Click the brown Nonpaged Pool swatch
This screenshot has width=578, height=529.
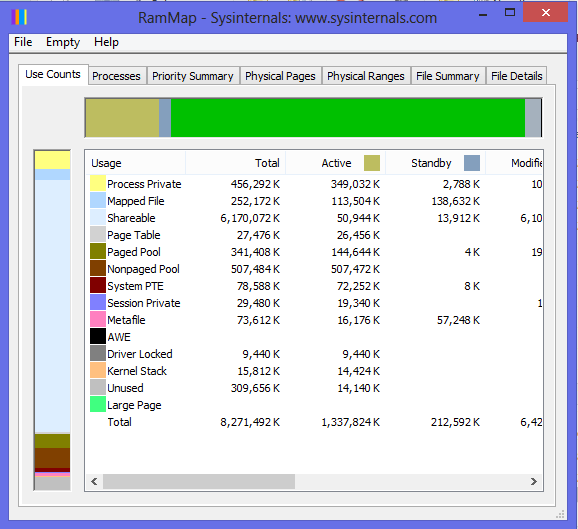click(98, 268)
